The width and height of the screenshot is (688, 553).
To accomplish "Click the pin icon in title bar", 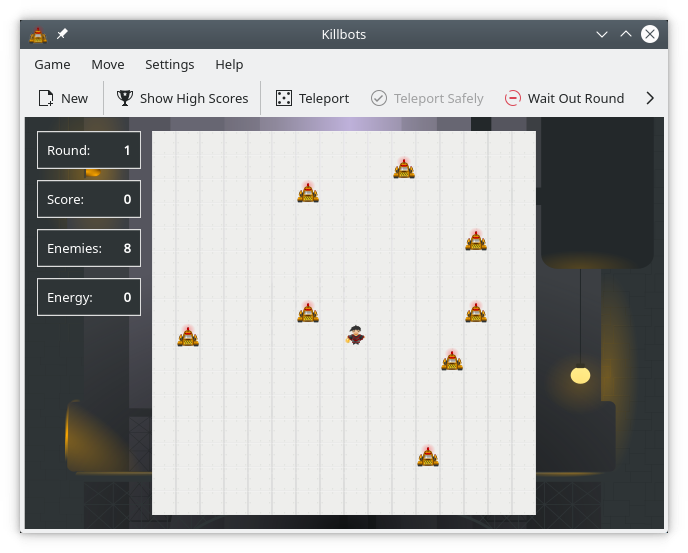I will pos(62,34).
